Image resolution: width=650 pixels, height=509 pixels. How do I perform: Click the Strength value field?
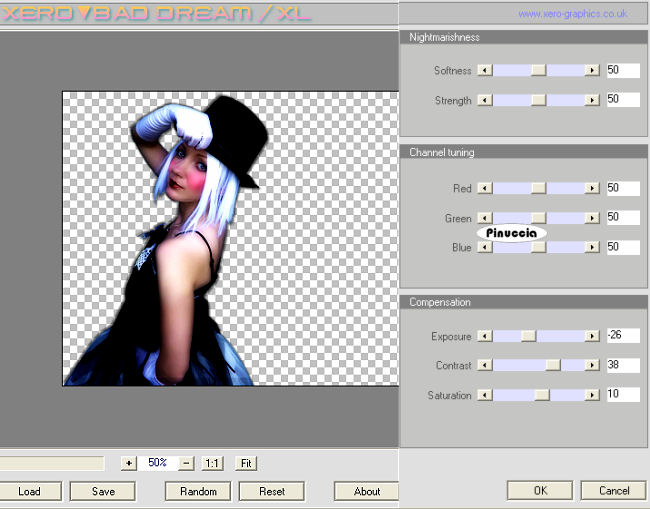(623, 99)
